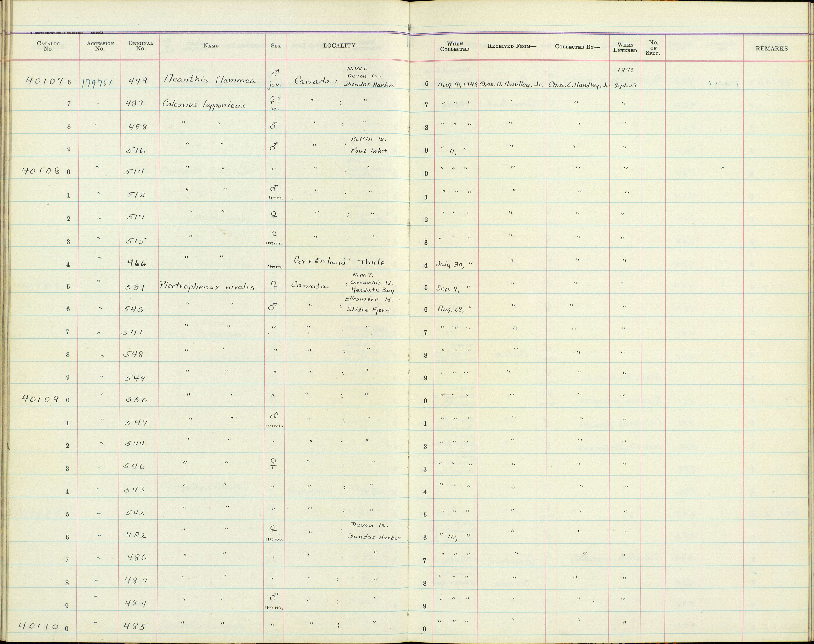Screen dimensions: 814x644
Task: Select original number 515
Action: pos(135,241)
